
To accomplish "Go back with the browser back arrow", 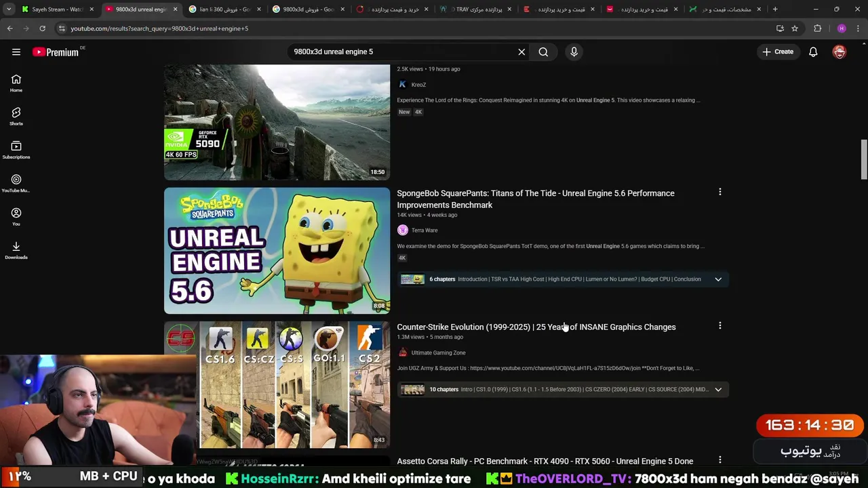I will click(9, 28).
